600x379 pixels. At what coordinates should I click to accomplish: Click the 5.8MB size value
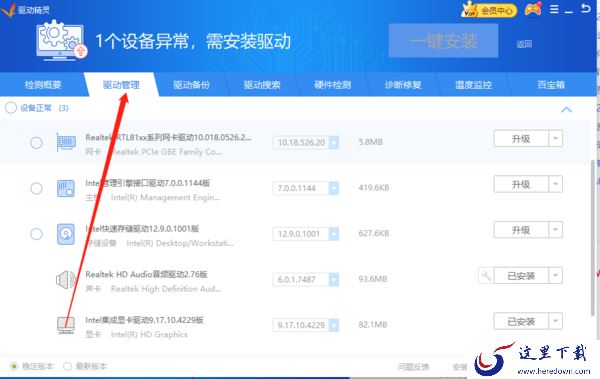tap(370, 142)
